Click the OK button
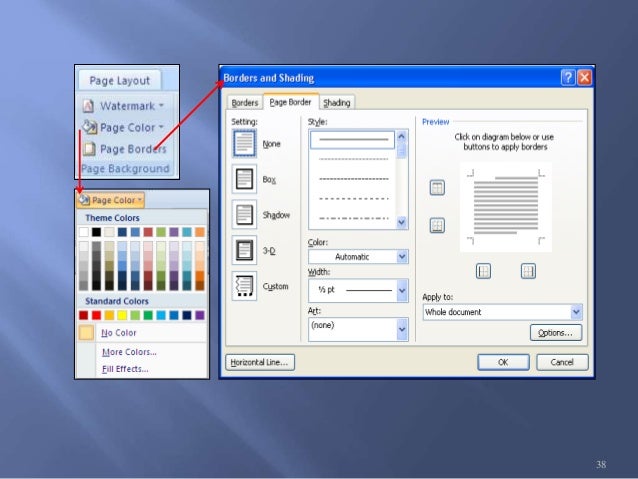The width and height of the screenshot is (638, 479). pos(503,362)
